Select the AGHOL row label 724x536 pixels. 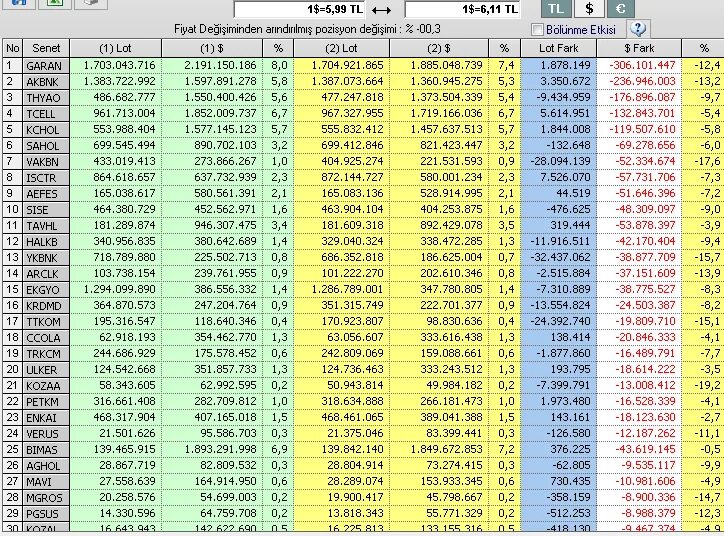[46, 466]
